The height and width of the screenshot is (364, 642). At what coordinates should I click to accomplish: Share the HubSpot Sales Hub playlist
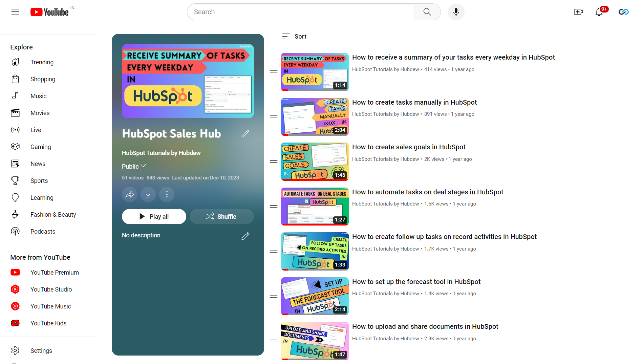130,194
